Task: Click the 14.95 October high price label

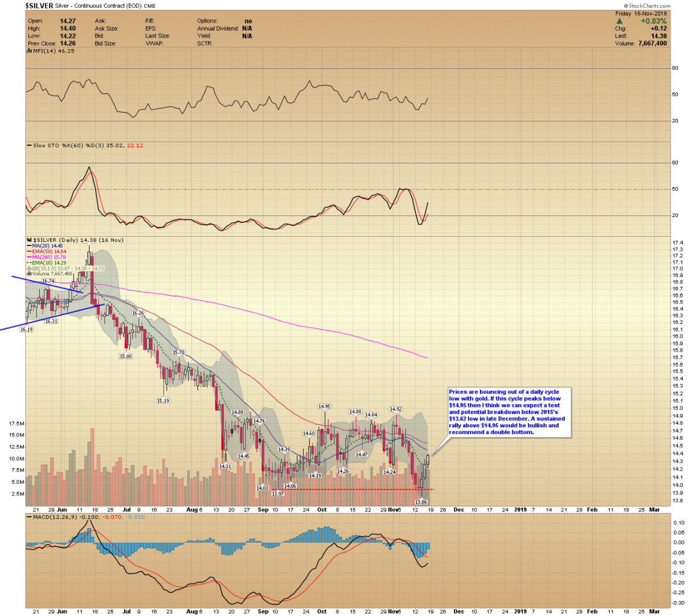Action: (324, 407)
